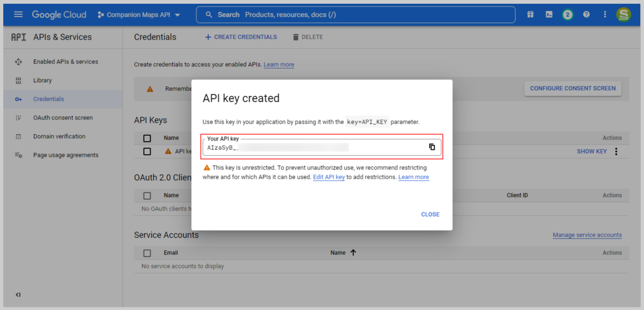Dismiss the dialog with CLOSE
644x310 pixels.
(430, 214)
